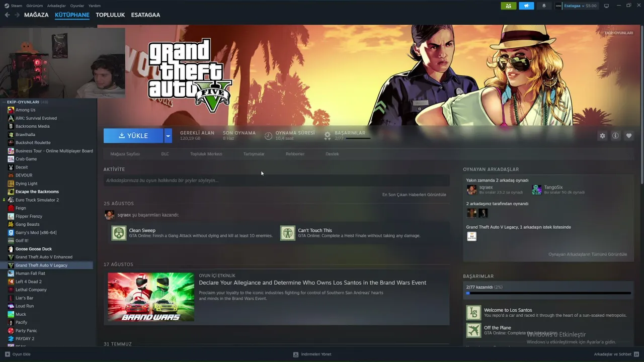Open game settings gear icon
The height and width of the screenshot is (362, 644).
[602, 136]
